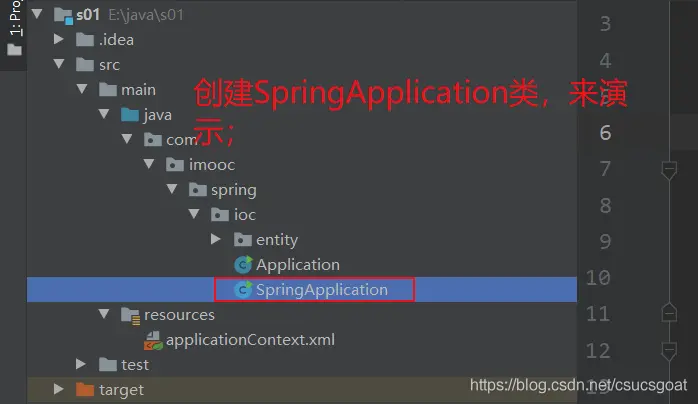Select the target folder label
Viewport: 698px width, 404px height.
(x=122, y=390)
